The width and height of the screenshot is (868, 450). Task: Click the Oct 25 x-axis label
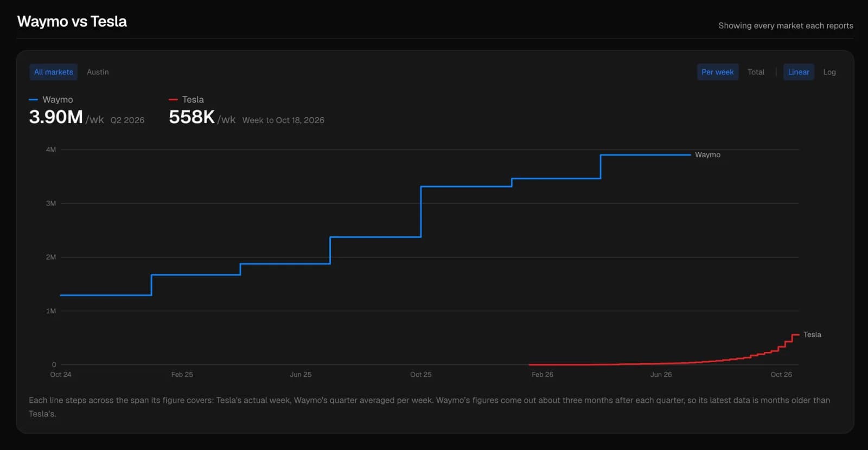point(421,375)
